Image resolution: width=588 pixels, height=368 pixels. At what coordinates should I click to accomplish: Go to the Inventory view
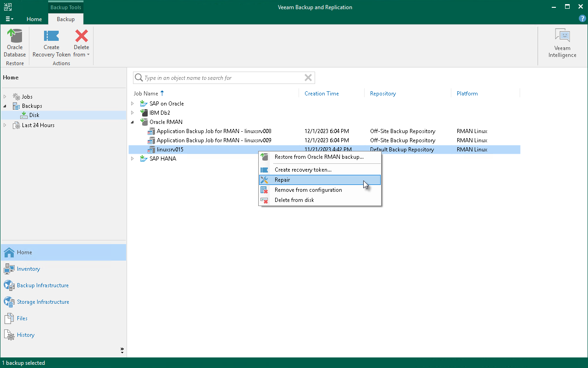[x=28, y=269]
